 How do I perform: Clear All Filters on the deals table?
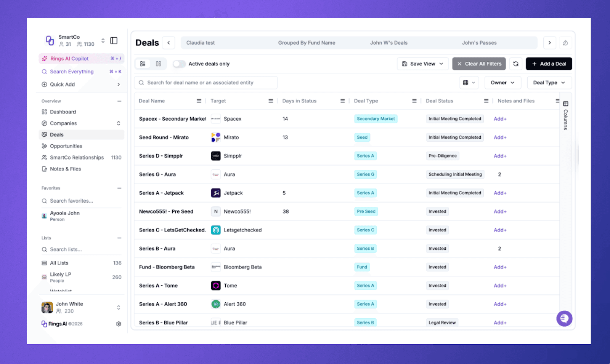tap(479, 64)
